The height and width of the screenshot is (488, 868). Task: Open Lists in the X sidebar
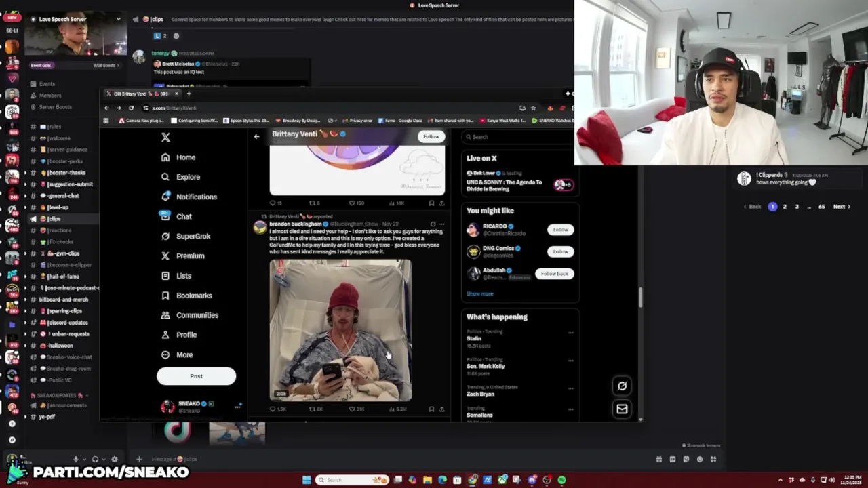click(176, 276)
